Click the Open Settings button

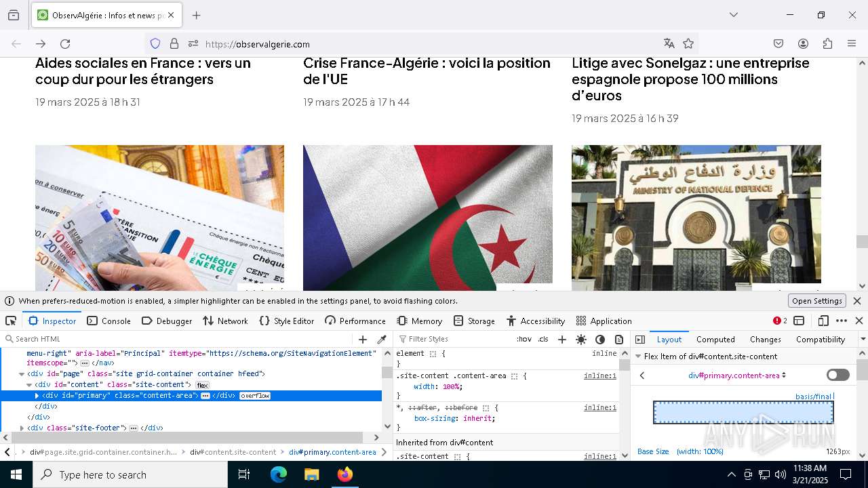816,301
